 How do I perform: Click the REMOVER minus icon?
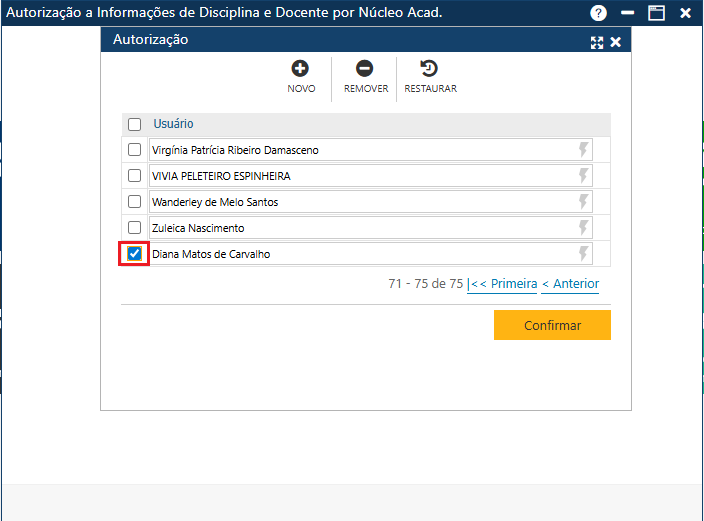[365, 69]
